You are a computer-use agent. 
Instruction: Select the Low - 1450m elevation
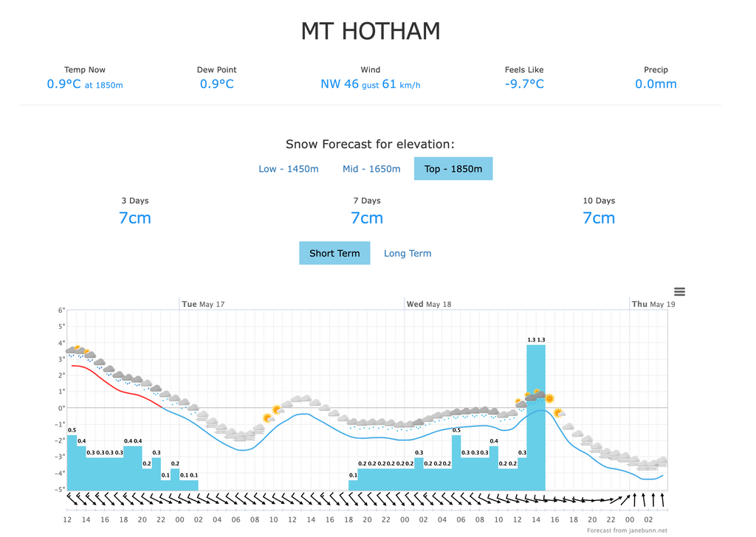click(x=289, y=169)
